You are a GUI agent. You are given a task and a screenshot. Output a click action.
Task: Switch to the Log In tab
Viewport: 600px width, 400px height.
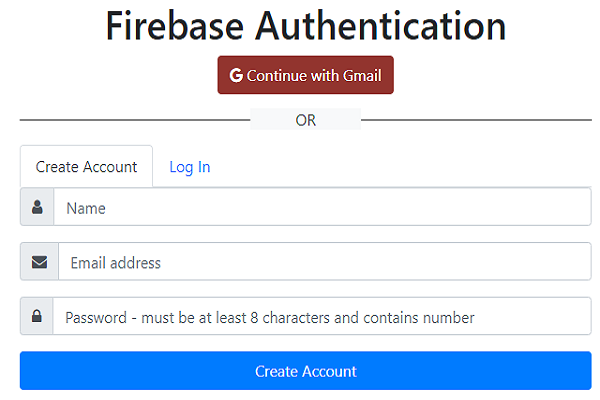tap(190, 167)
